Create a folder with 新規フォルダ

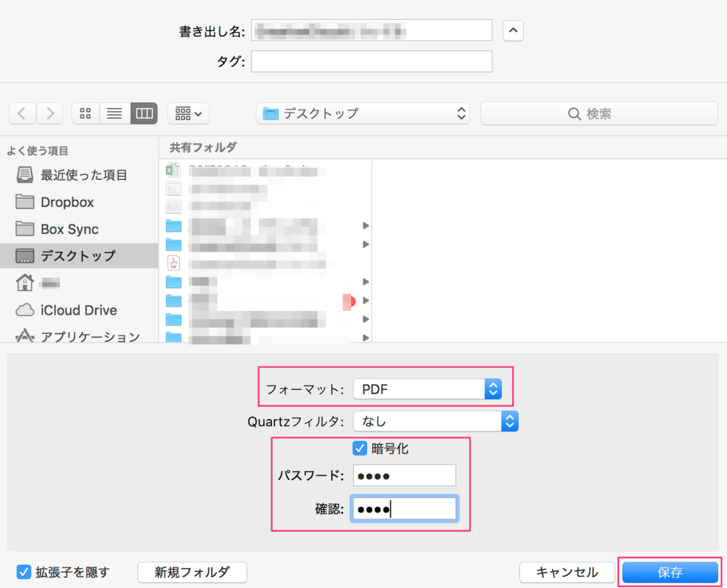pyautogui.click(x=192, y=573)
